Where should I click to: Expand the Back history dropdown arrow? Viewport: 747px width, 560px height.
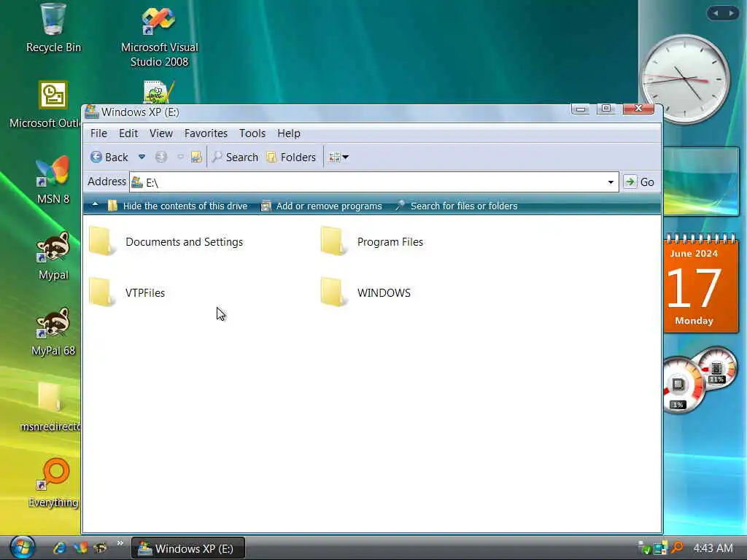coord(142,157)
